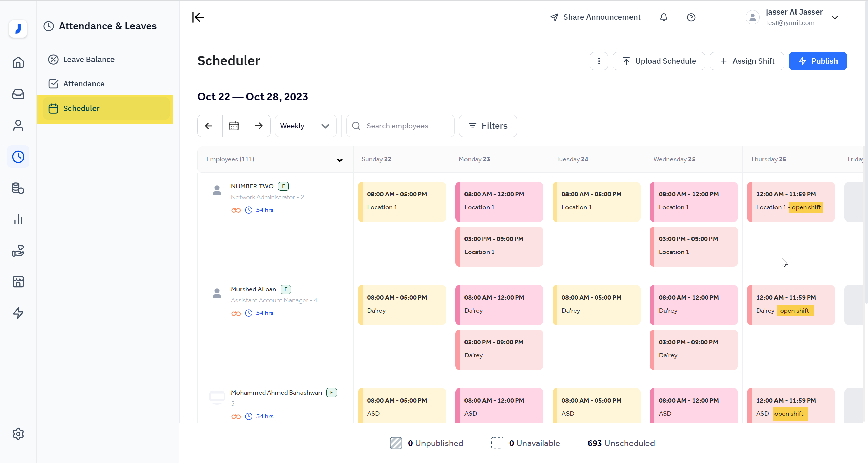Screen dimensions: 868x463
Task: Open the payroll coins icon in the sidebar
Action: (x=18, y=188)
